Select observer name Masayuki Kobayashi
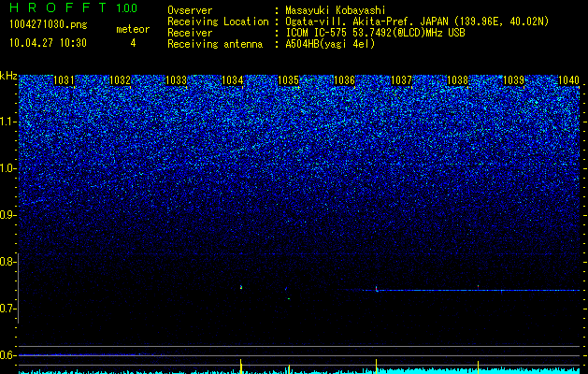Screen dimensions: 588x374 336,10
